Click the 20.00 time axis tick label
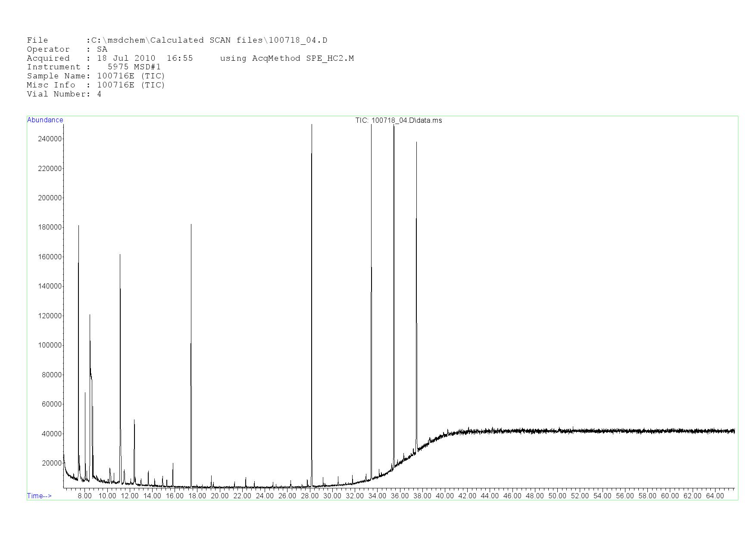 tap(219, 496)
